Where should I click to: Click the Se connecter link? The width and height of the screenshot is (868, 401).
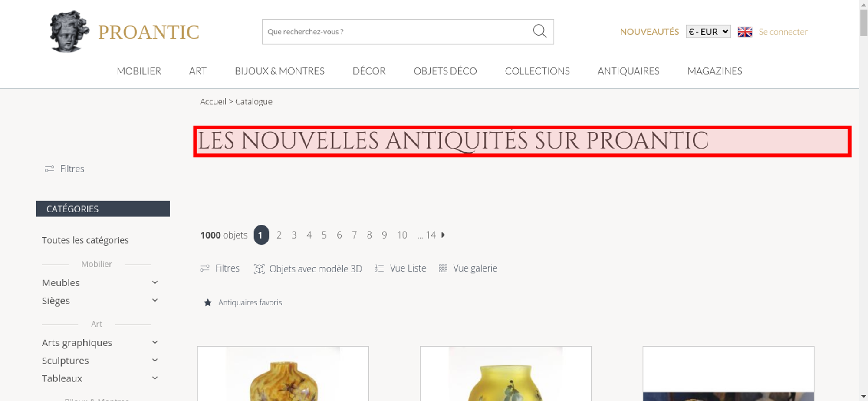coord(783,32)
